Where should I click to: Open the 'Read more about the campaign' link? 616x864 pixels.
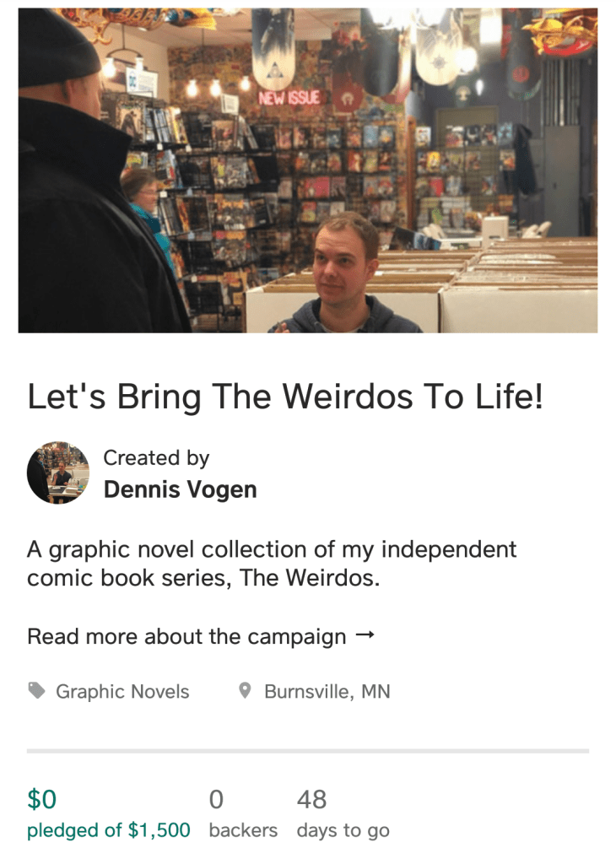(x=201, y=636)
